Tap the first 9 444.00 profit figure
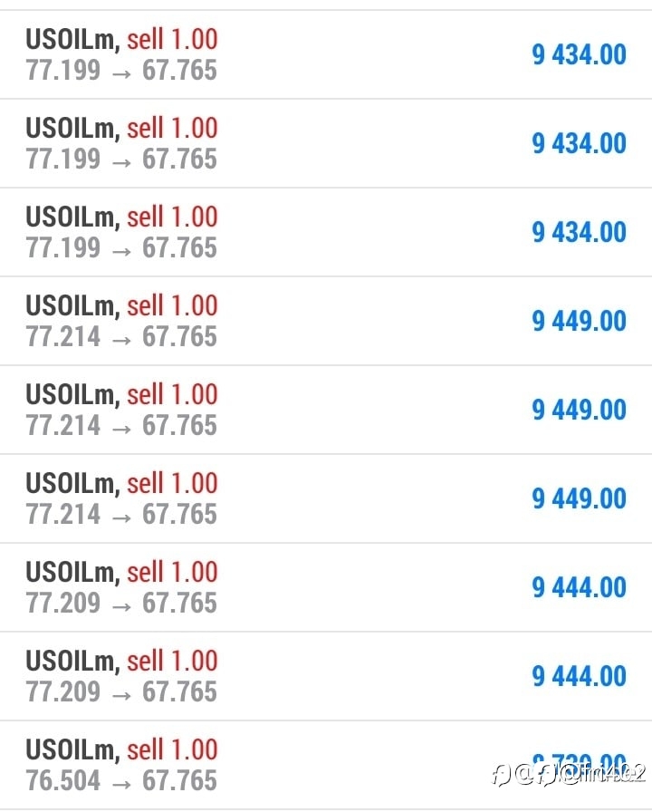This screenshot has height=812, width=652. tap(579, 587)
